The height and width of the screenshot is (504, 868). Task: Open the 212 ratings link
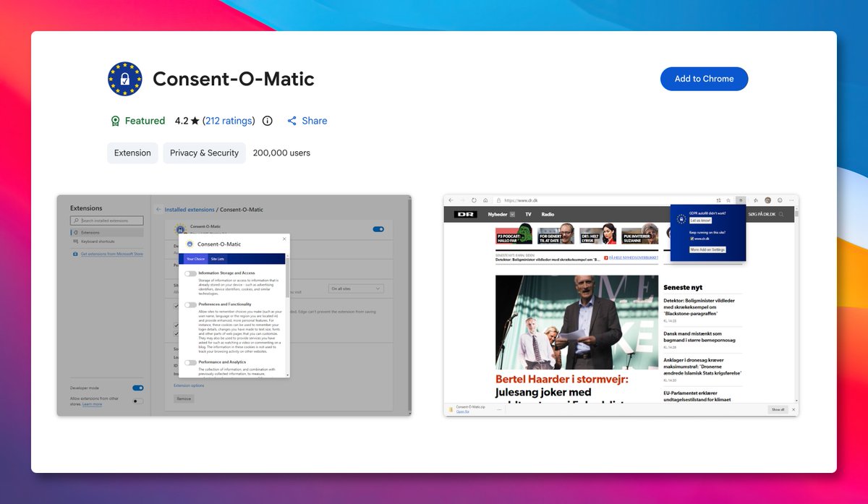pos(229,121)
